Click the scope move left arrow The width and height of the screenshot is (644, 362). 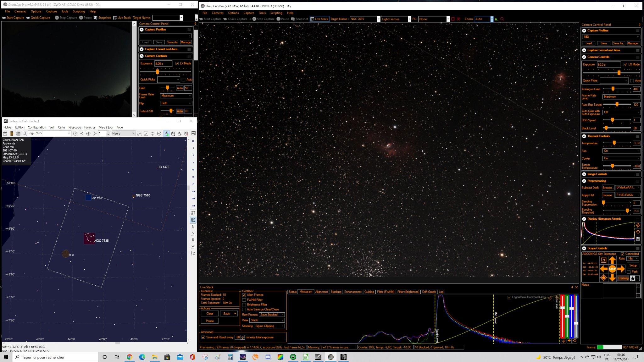pyautogui.click(x=603, y=269)
